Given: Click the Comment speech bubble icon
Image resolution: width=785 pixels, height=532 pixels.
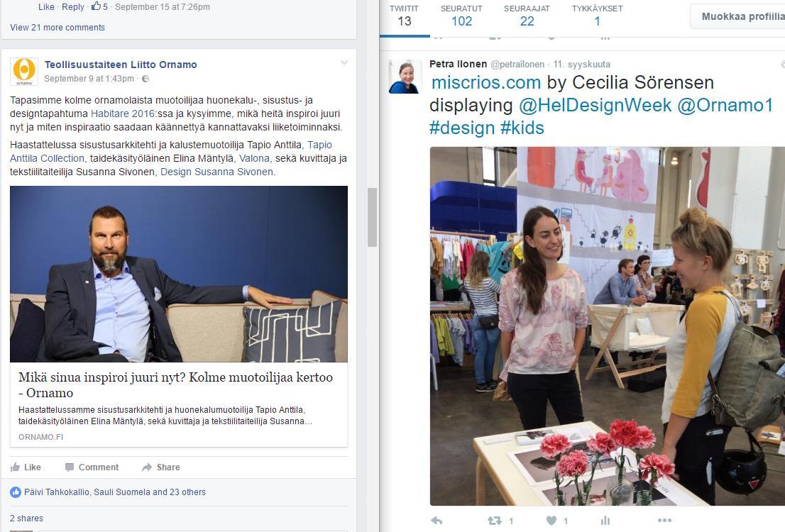Looking at the screenshot, I should pos(70,467).
